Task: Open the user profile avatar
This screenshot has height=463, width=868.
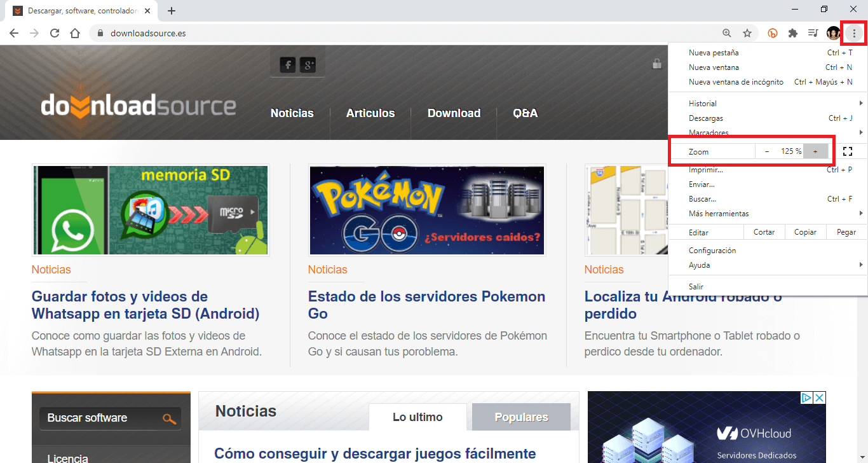Action: [x=833, y=33]
